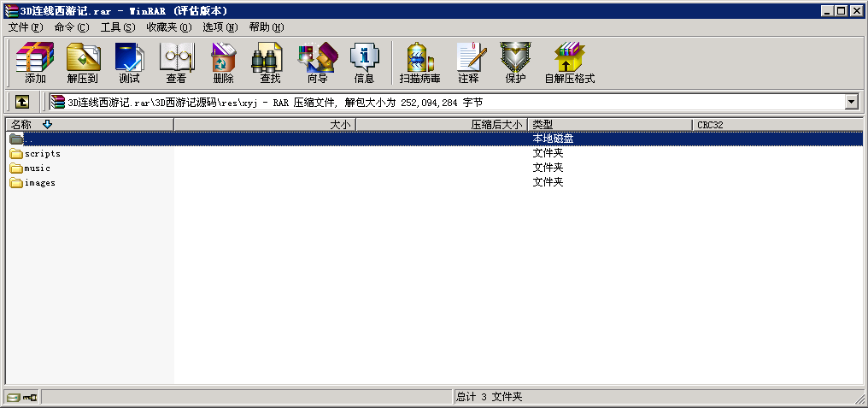868x408 pixels.
Task: Open the Find (查找) binoculars tool
Action: coord(270,63)
